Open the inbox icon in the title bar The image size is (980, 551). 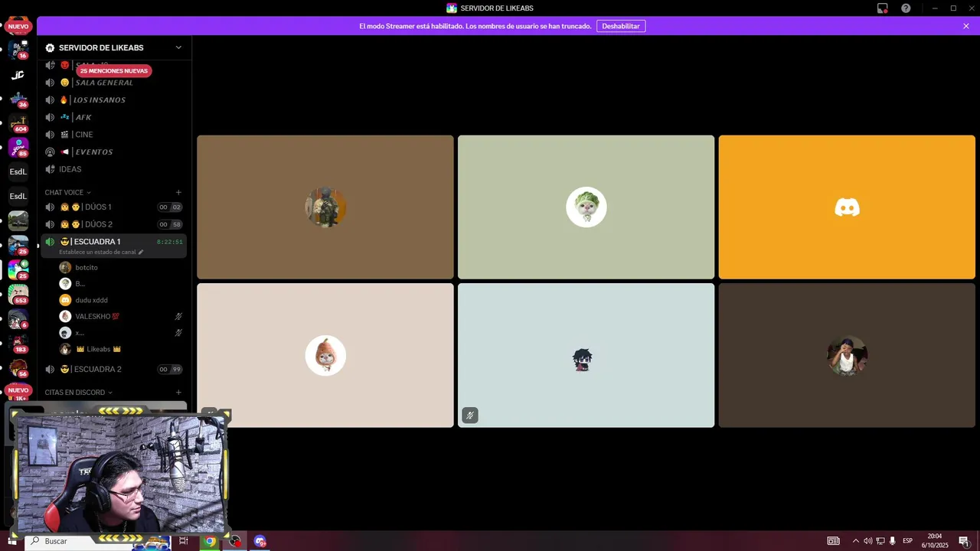tap(883, 8)
